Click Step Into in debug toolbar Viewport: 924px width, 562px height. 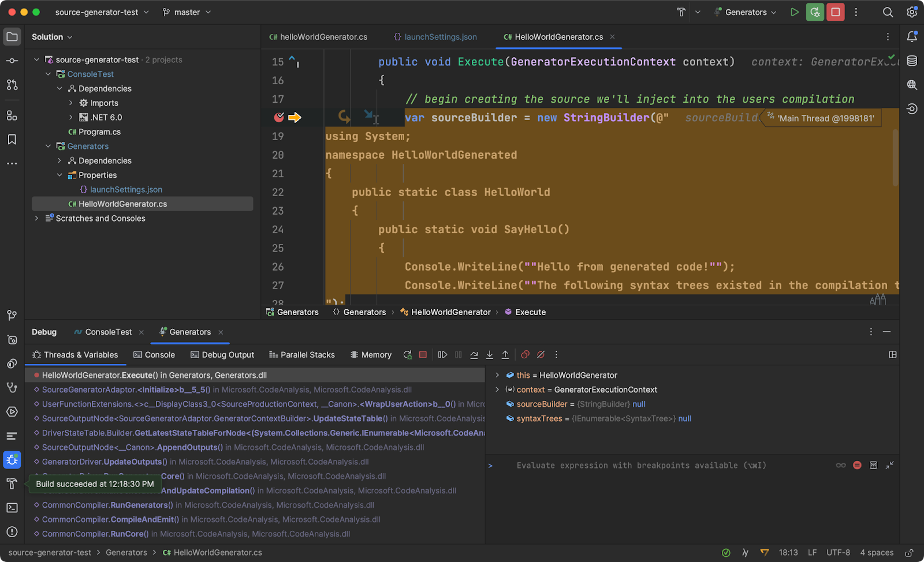pos(490,355)
